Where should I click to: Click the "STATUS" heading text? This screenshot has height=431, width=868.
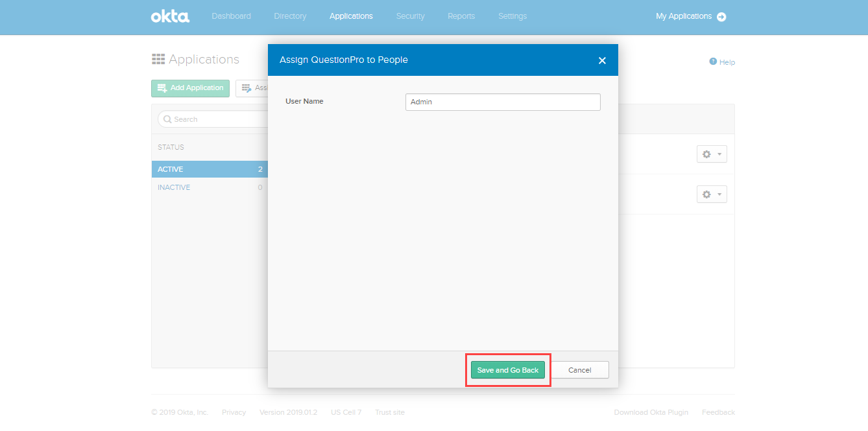tap(171, 147)
